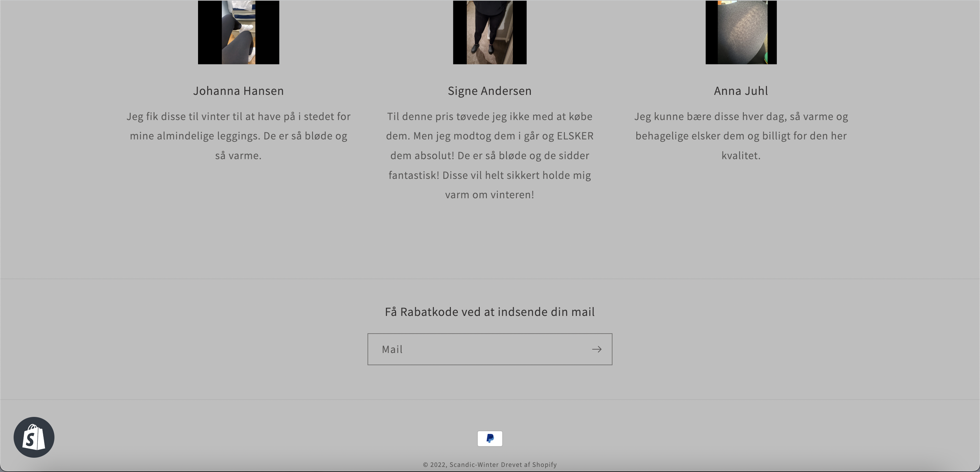Click the arrow to submit email
980x472 pixels.
[597, 349]
